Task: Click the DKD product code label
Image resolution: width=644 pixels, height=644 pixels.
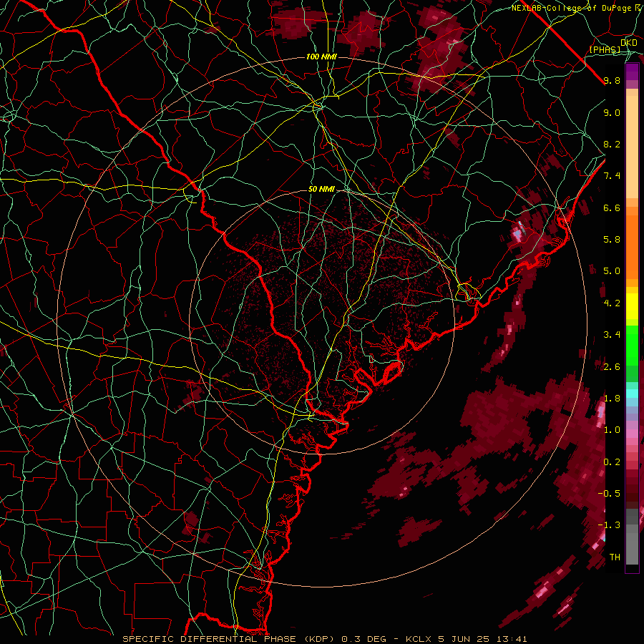Action: [628, 43]
